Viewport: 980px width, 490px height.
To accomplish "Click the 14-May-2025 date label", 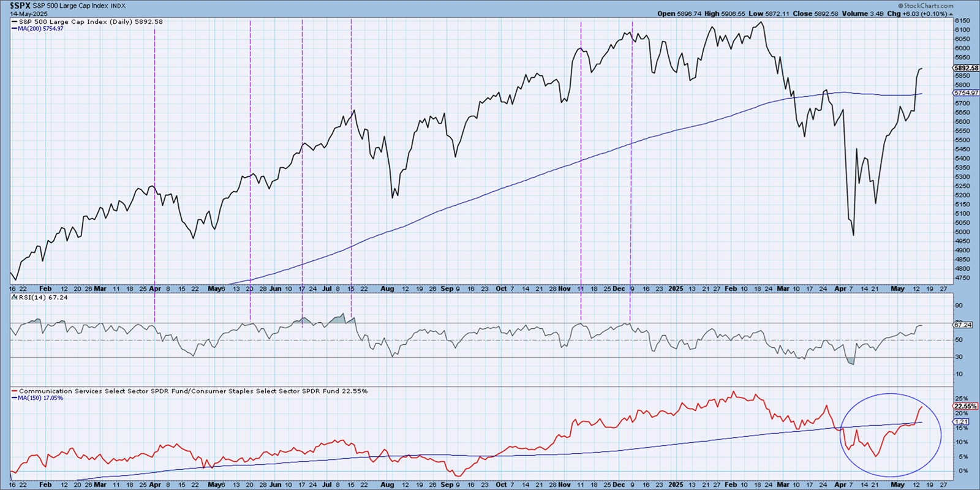I will tap(28, 13).
